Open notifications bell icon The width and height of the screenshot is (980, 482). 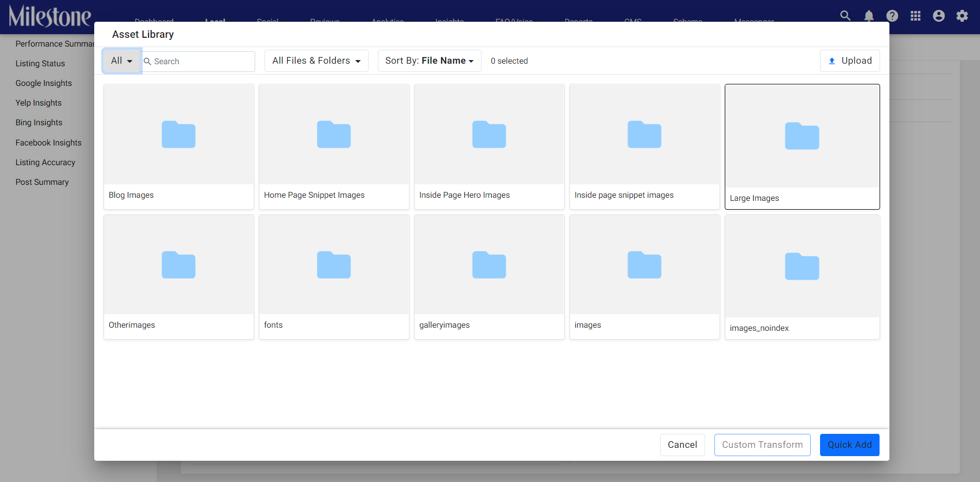click(x=869, y=16)
